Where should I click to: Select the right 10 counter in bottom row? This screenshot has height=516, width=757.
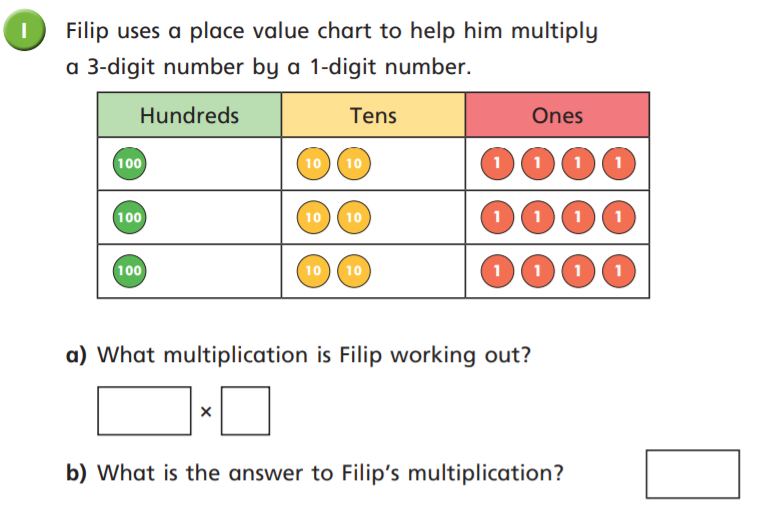353,270
